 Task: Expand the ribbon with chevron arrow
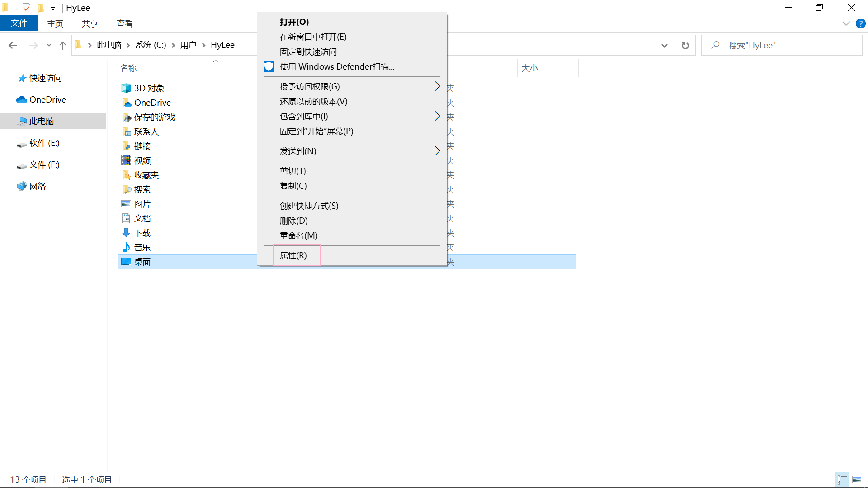point(846,24)
